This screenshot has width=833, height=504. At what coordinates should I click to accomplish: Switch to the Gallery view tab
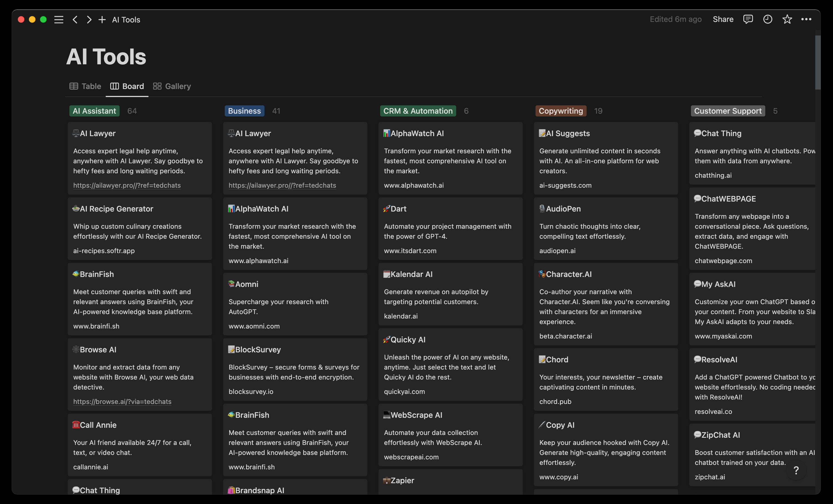pyautogui.click(x=172, y=86)
